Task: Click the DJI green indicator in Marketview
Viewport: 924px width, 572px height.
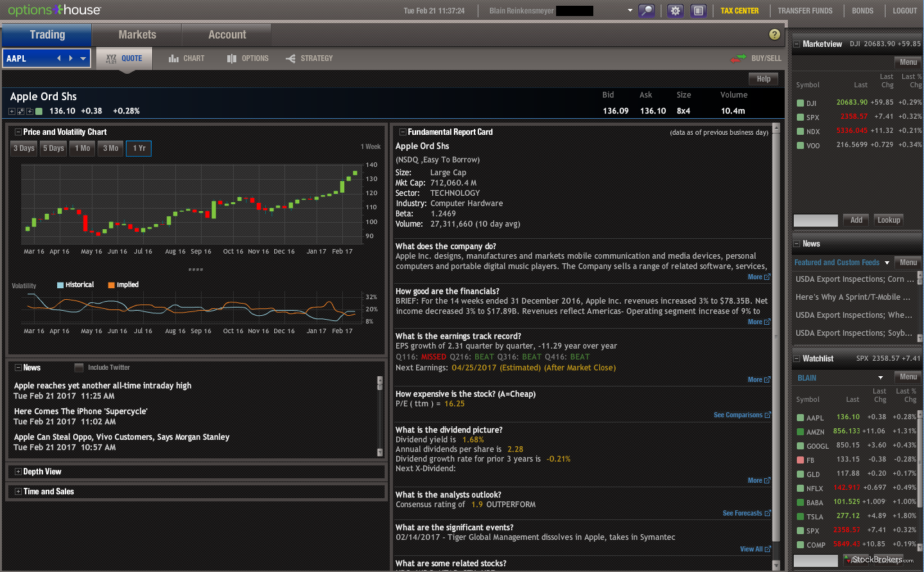Action: coord(800,103)
